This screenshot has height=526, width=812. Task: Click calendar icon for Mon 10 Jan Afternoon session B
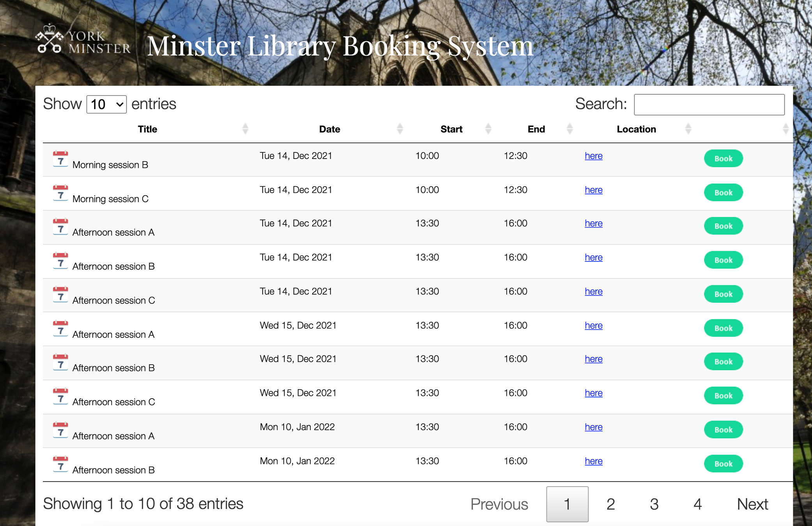60,464
